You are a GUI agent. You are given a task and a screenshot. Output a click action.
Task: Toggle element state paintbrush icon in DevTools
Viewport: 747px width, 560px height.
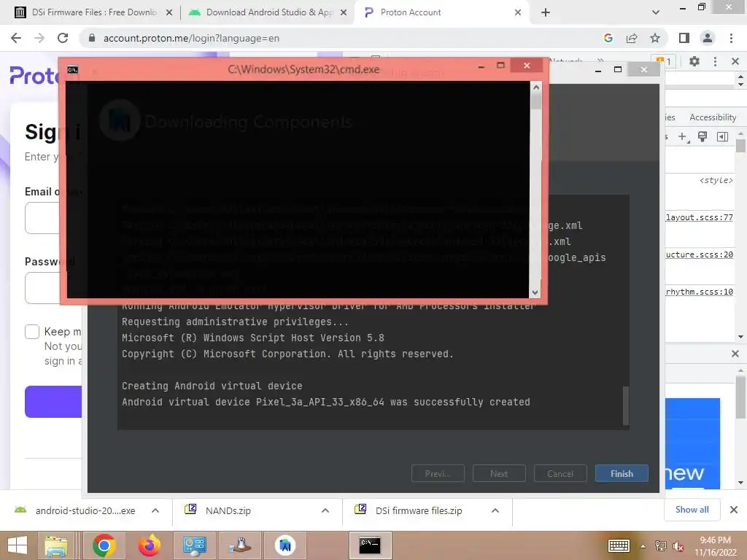pos(703,136)
